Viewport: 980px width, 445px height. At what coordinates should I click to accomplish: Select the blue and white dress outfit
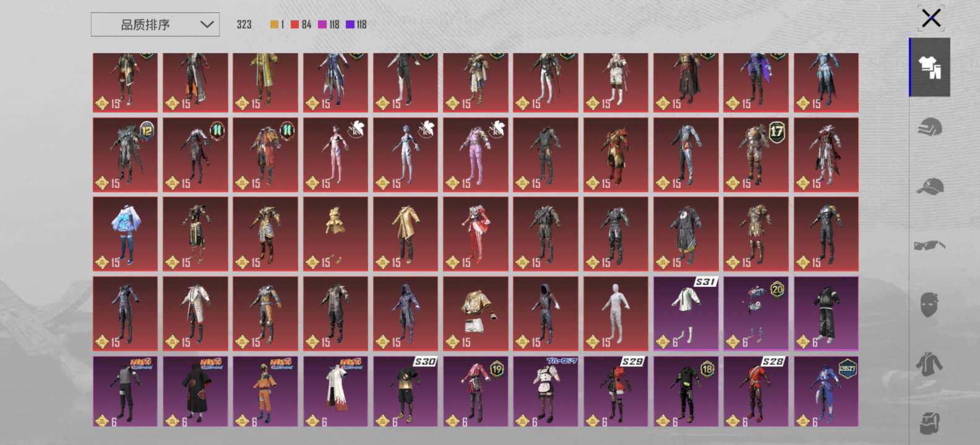click(x=125, y=234)
